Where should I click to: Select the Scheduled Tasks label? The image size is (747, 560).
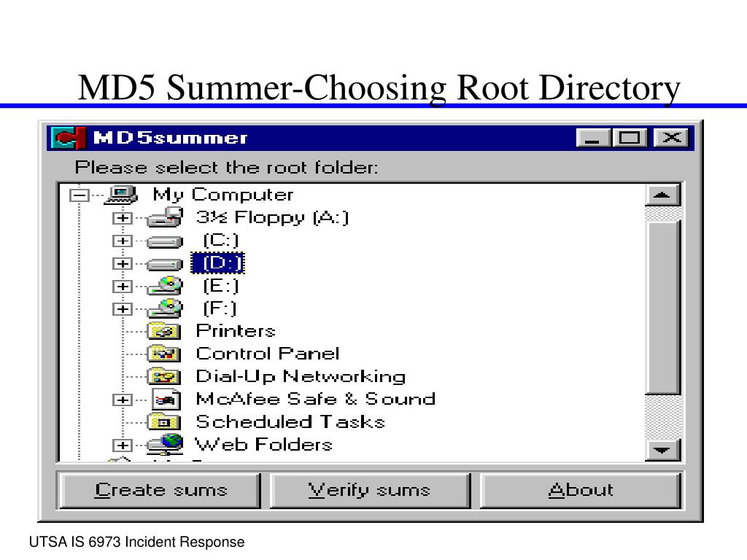(x=290, y=422)
